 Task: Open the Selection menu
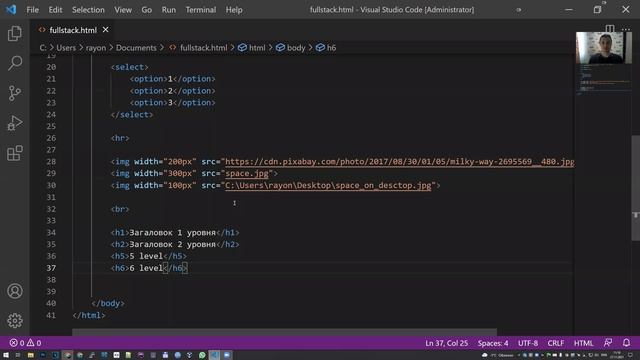[88, 9]
